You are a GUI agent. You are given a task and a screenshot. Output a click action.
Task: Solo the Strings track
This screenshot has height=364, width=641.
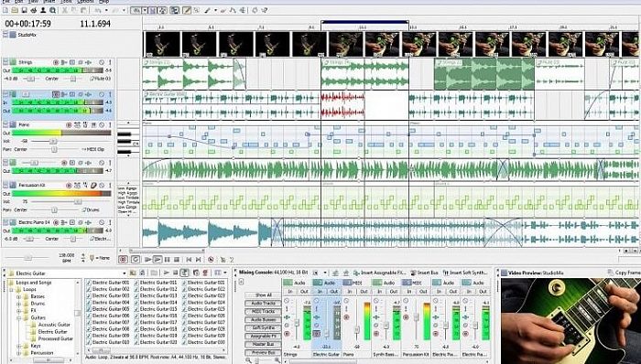(x=110, y=62)
